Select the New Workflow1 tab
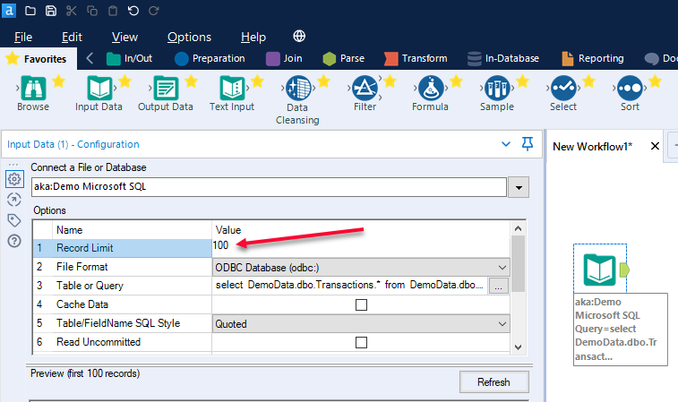Viewport: 678px width, 402px height. pyautogui.click(x=592, y=147)
